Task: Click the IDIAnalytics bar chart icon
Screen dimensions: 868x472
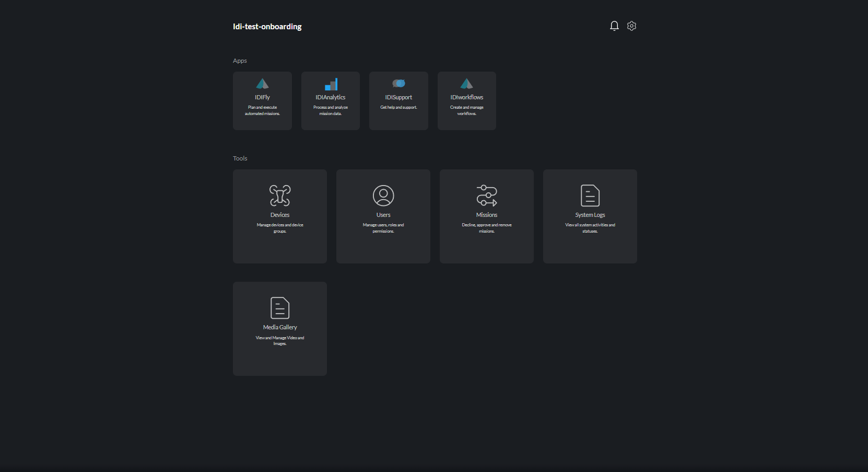Action: click(331, 84)
